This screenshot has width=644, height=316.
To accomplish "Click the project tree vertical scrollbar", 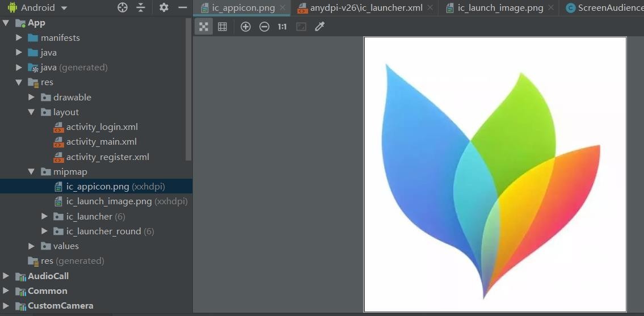I will [188, 89].
